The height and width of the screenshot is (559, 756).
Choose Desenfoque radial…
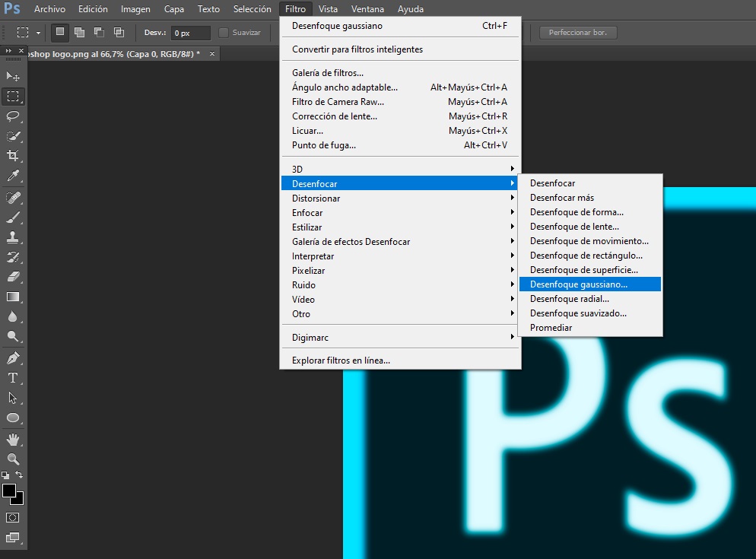[590, 299]
